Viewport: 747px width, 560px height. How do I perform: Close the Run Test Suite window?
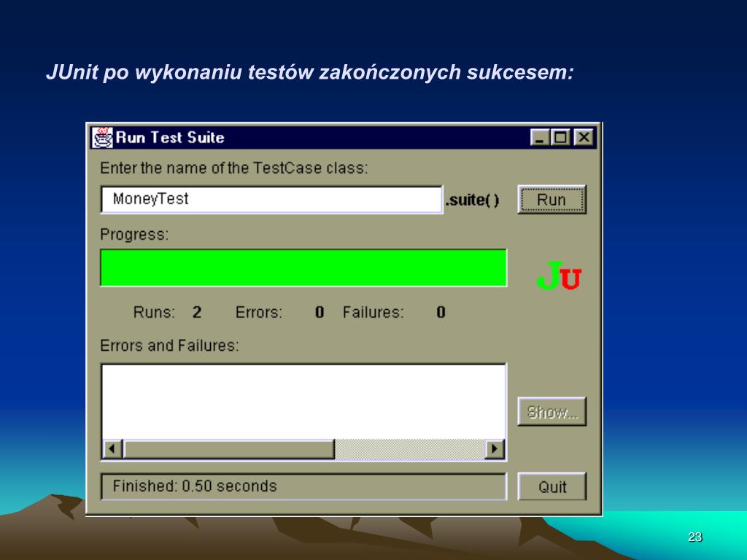[584, 138]
